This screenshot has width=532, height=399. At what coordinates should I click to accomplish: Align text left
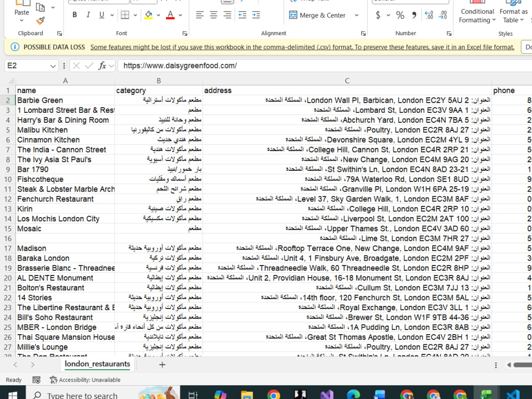click(199, 15)
